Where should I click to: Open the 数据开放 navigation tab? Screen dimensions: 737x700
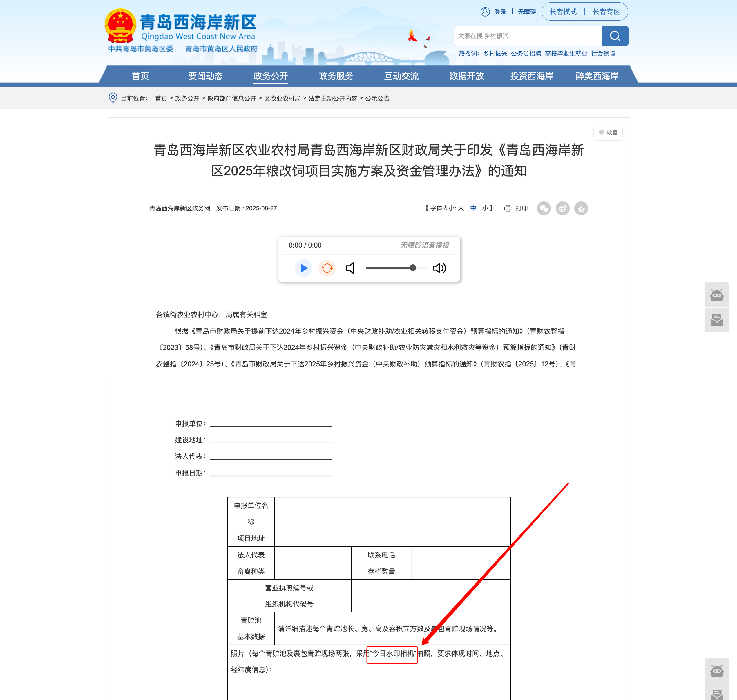click(x=466, y=76)
